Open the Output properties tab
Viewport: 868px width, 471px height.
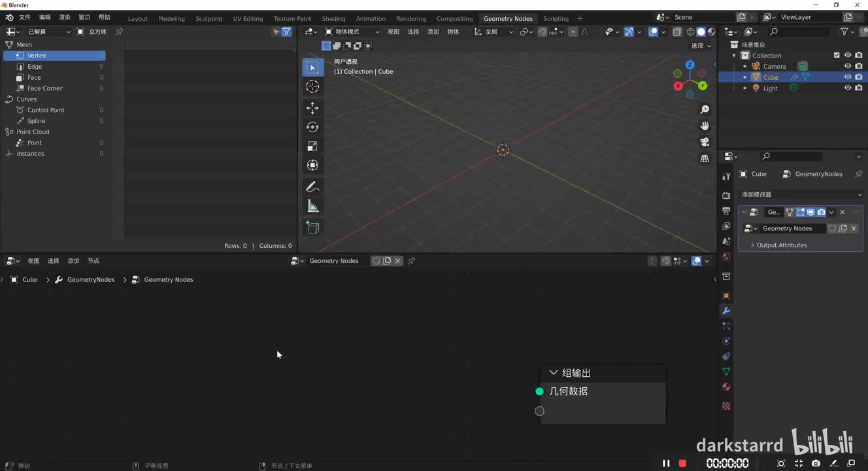(x=726, y=211)
